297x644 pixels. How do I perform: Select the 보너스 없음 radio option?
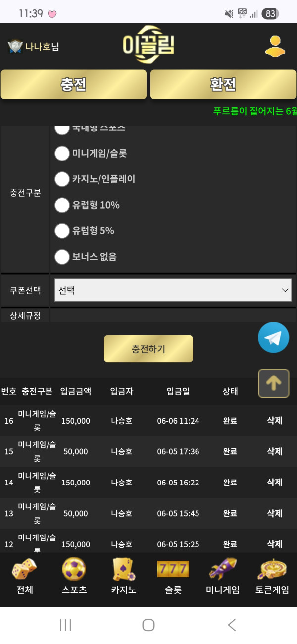pyautogui.click(x=62, y=257)
